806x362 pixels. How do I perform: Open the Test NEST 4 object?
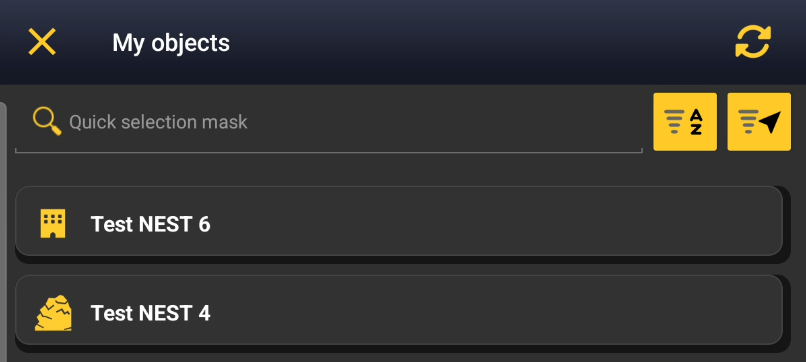[399, 310]
